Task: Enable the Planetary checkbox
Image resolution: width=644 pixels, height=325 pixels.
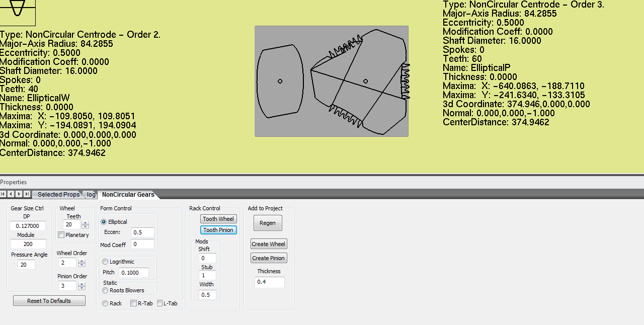Action: click(61, 235)
